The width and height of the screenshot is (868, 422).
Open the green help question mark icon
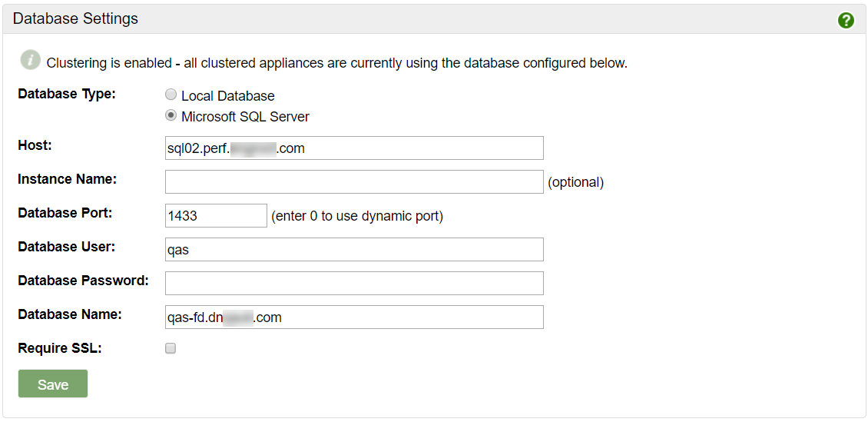(846, 20)
